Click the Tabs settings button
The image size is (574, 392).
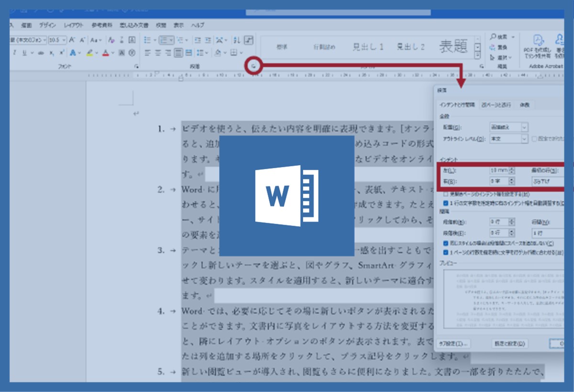tap(453, 343)
